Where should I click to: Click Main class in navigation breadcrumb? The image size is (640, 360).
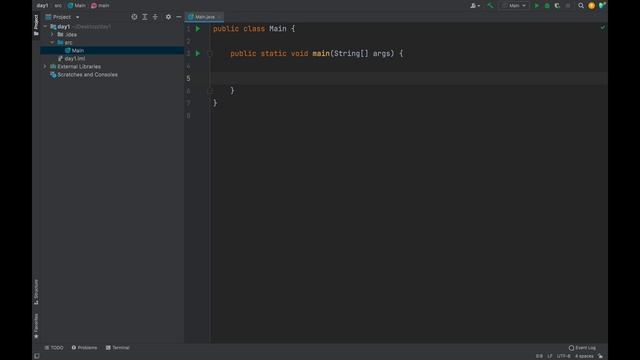[77, 6]
